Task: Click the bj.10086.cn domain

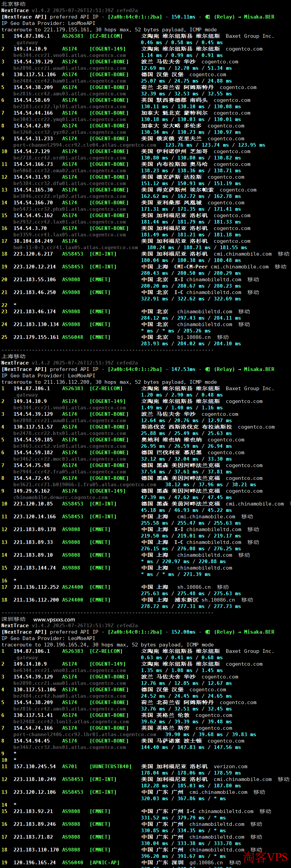Action: (194, 337)
